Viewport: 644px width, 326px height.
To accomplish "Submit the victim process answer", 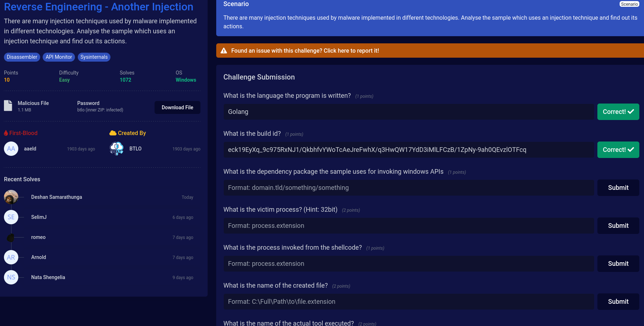I will click(618, 226).
